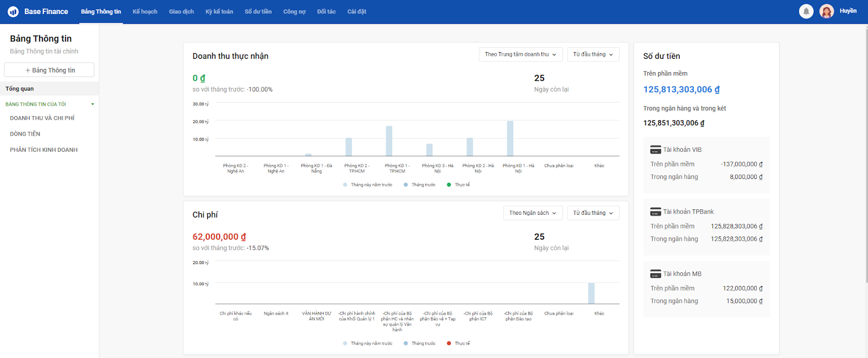The width and height of the screenshot is (868, 358).
Task: Open DOANH THU VÀ CHI PHÍ dashboard
Action: [42, 118]
